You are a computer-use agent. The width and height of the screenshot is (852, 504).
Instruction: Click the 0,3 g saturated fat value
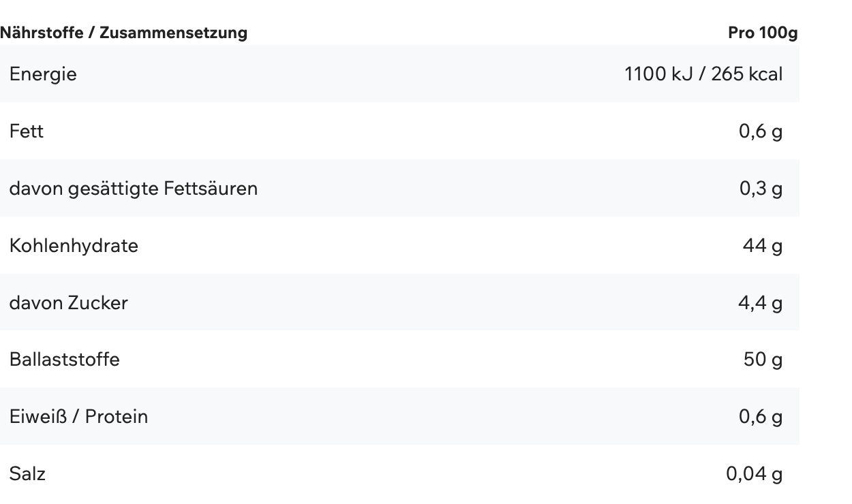click(760, 188)
